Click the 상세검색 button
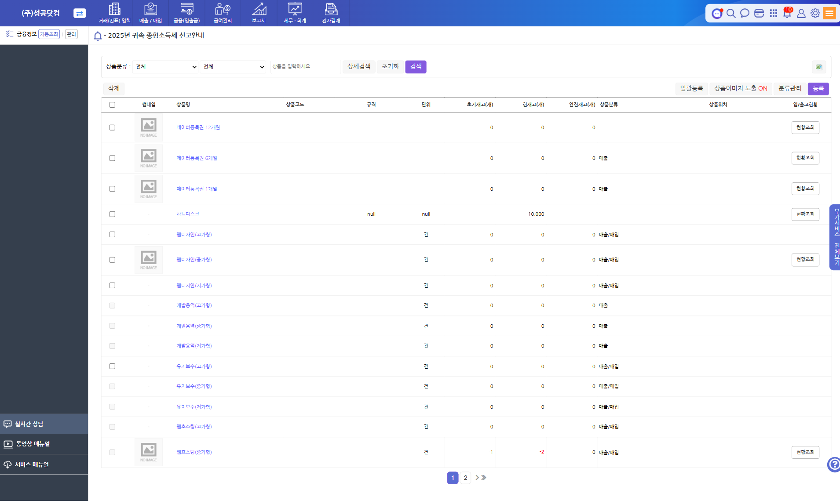 click(x=359, y=66)
